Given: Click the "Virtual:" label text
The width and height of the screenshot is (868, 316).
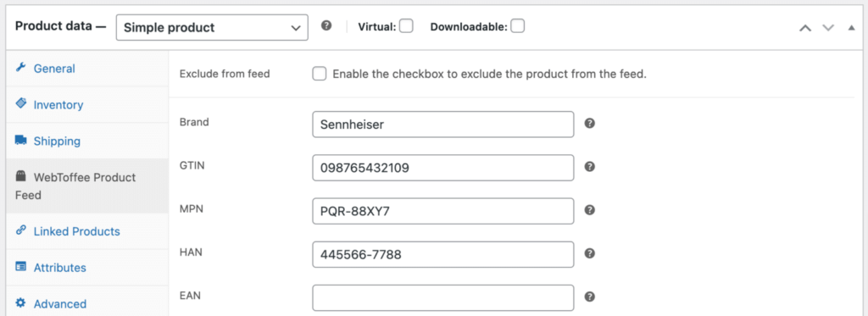Looking at the screenshot, I should coord(377,26).
